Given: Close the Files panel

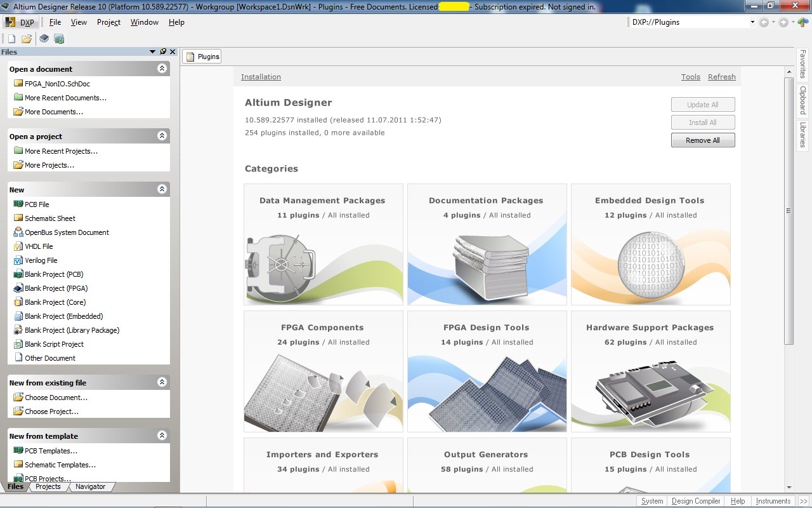Looking at the screenshot, I should pos(173,52).
